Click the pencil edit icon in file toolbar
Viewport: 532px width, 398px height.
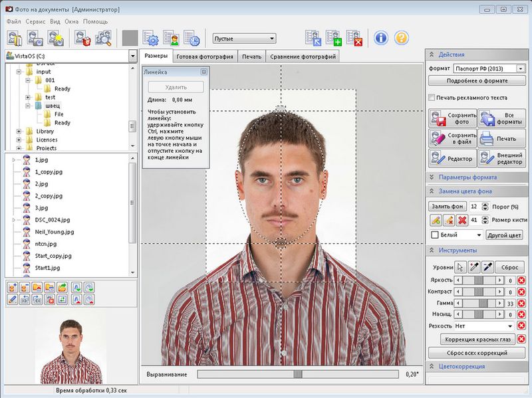[x=13, y=300]
